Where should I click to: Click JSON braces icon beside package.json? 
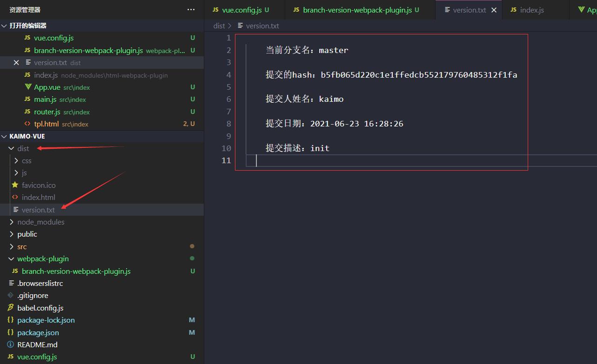11,332
